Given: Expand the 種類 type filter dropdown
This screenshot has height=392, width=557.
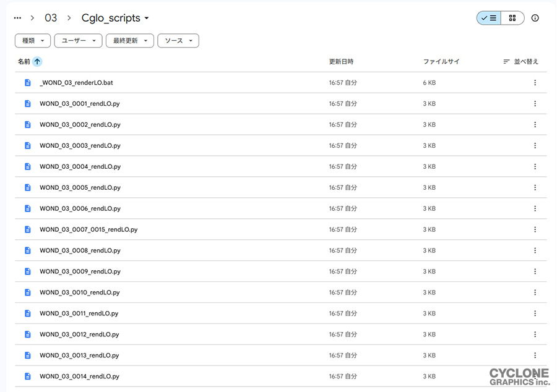Looking at the screenshot, I should [x=33, y=41].
